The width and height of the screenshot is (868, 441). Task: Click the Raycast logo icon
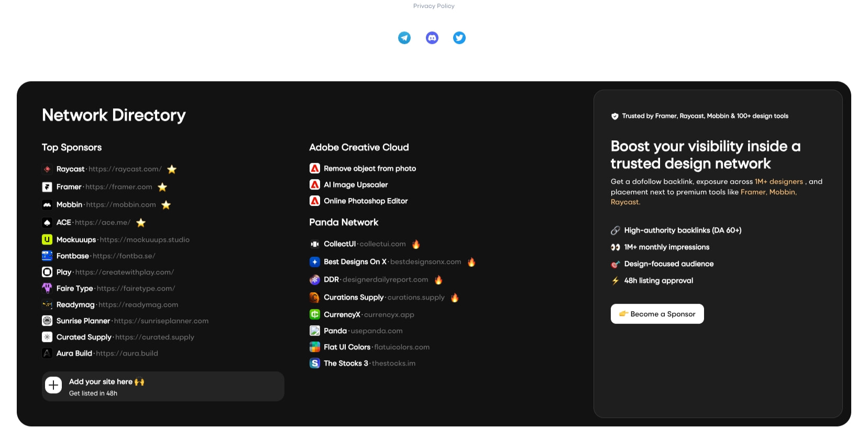tap(47, 169)
